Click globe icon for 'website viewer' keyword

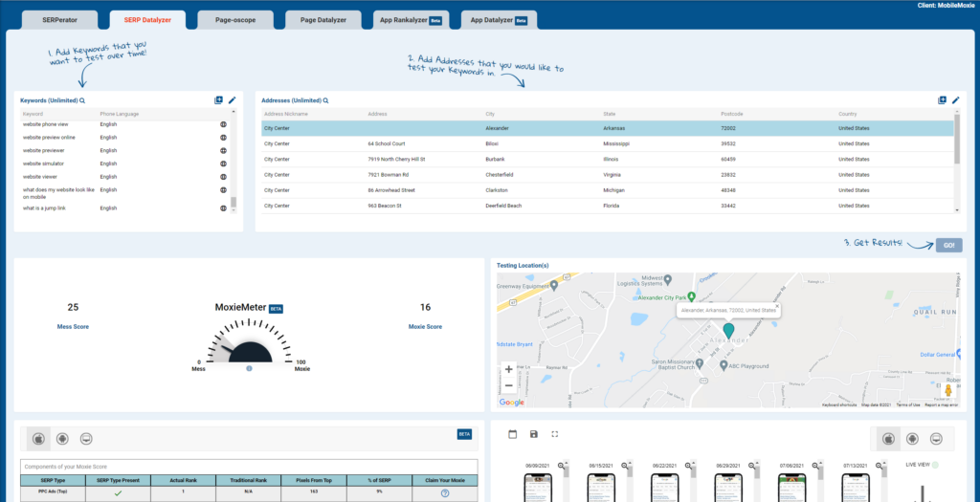click(223, 177)
